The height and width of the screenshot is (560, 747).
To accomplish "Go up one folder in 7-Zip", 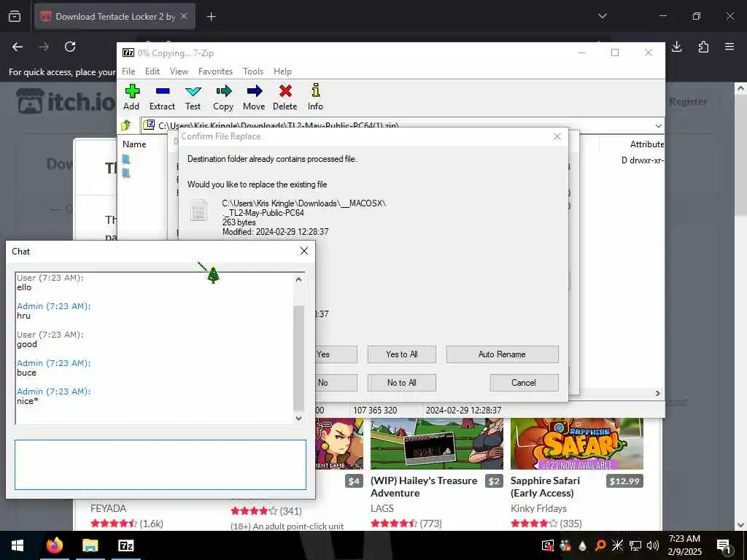I will 126,125.
